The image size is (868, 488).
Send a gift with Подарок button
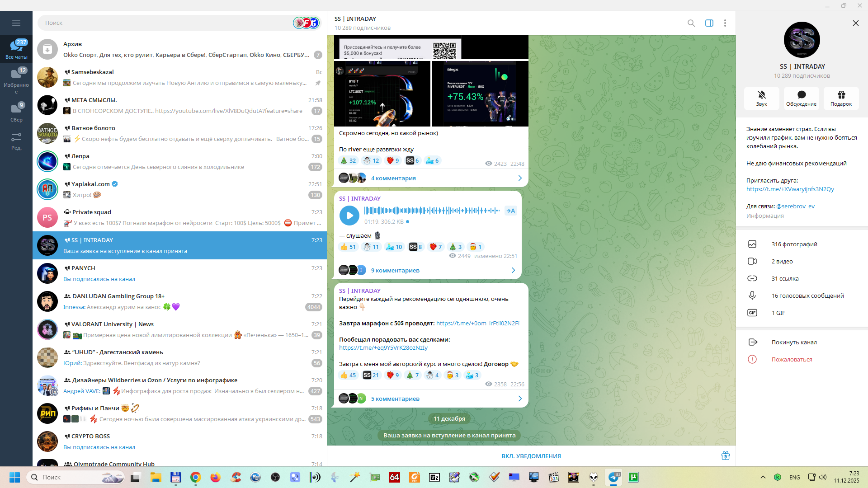[x=840, y=98]
